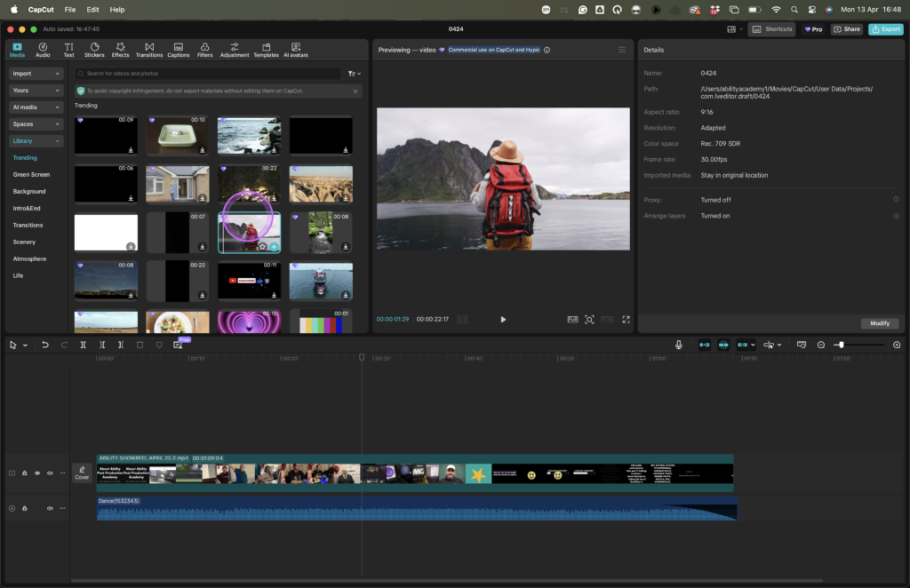Screen dimensions: 910x588
Task: Play the preview video
Action: (x=503, y=320)
